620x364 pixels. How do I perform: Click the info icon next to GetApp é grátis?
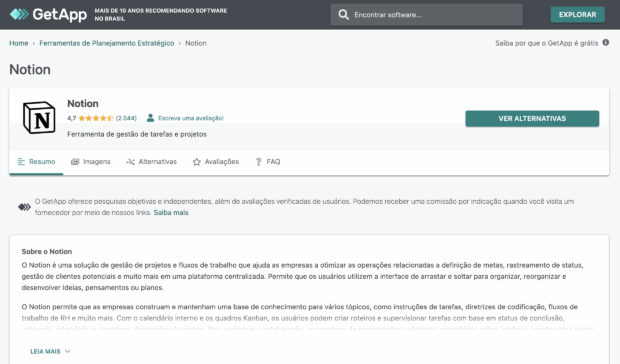(605, 43)
